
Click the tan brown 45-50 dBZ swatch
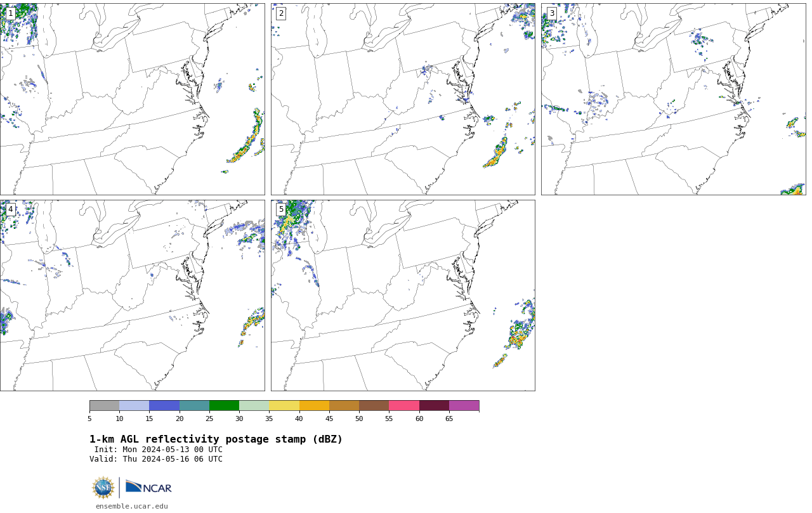(344, 406)
